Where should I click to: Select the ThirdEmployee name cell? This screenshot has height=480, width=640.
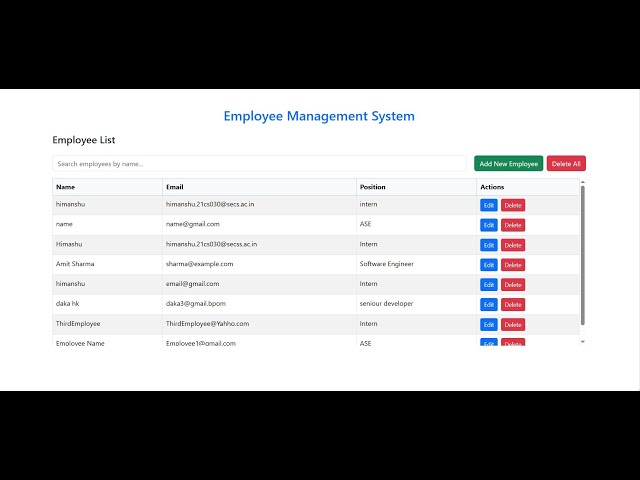tap(107, 324)
